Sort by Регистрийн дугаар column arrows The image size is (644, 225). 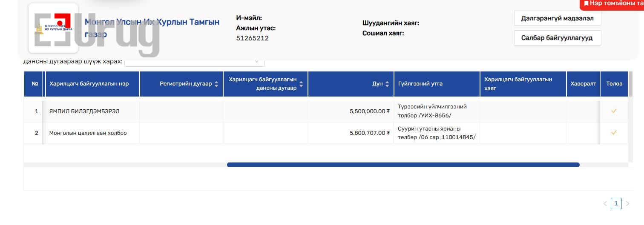[216, 84]
